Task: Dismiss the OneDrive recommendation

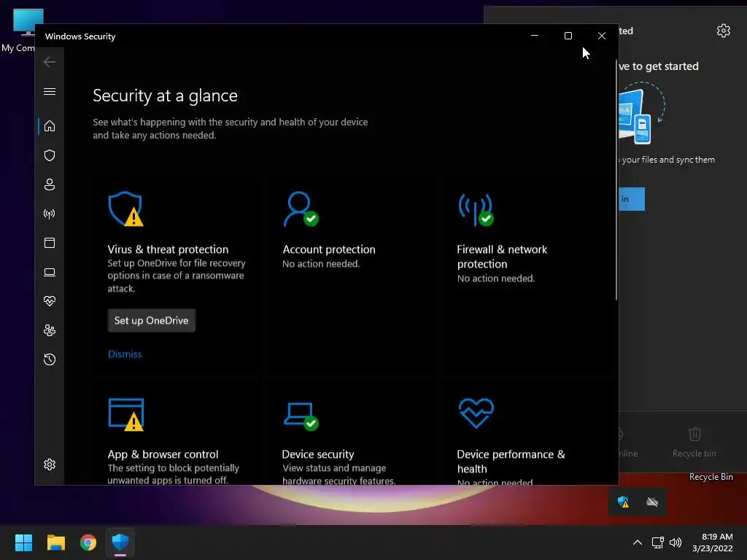Action: coord(125,354)
